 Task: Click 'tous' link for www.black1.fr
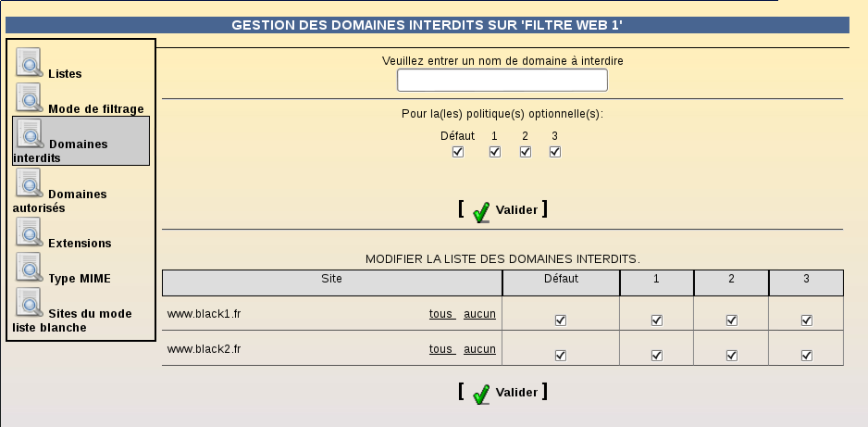click(441, 314)
